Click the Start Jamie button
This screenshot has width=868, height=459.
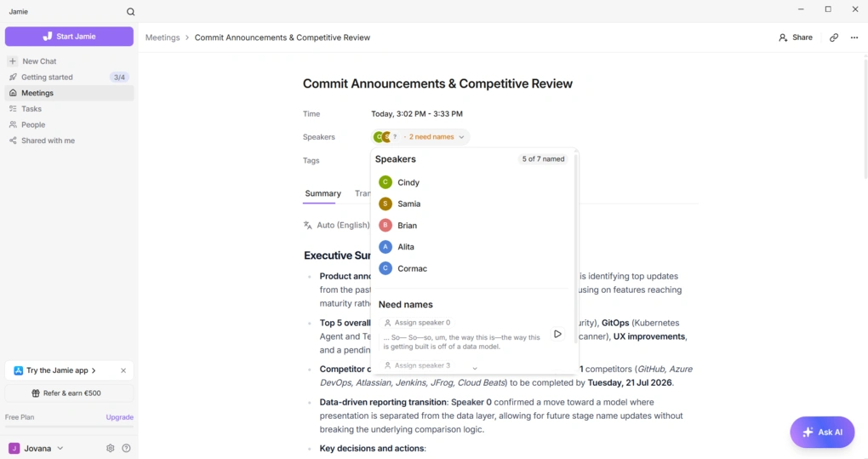pyautogui.click(x=69, y=37)
